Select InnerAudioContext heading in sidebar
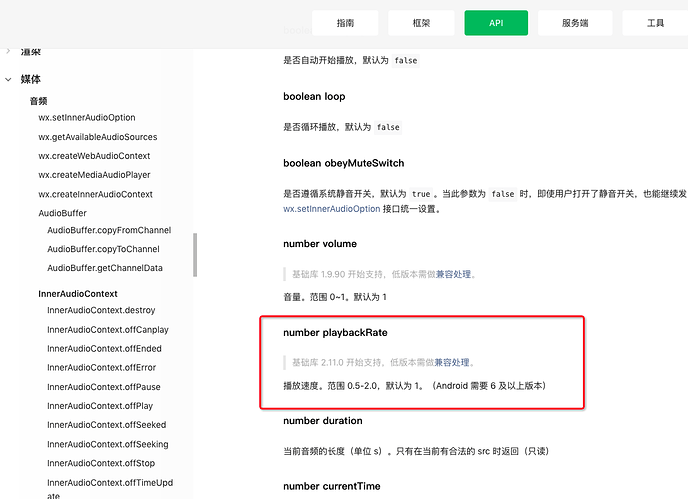Image resolution: width=688 pixels, height=499 pixels. tap(78, 294)
